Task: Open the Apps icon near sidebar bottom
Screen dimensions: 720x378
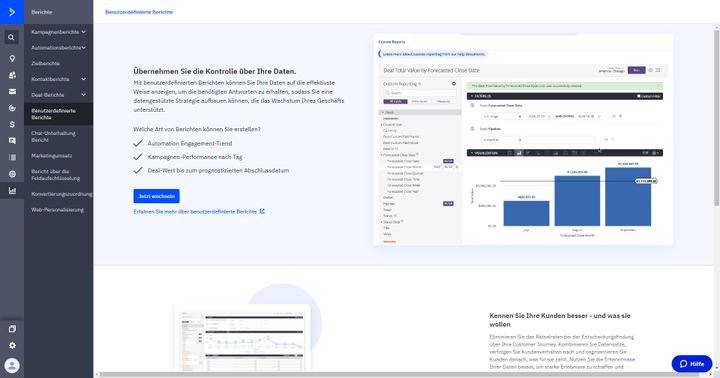Action: pos(12,329)
